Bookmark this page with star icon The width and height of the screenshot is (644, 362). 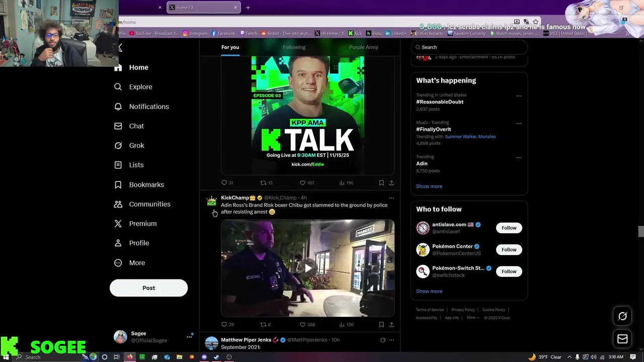(x=536, y=22)
